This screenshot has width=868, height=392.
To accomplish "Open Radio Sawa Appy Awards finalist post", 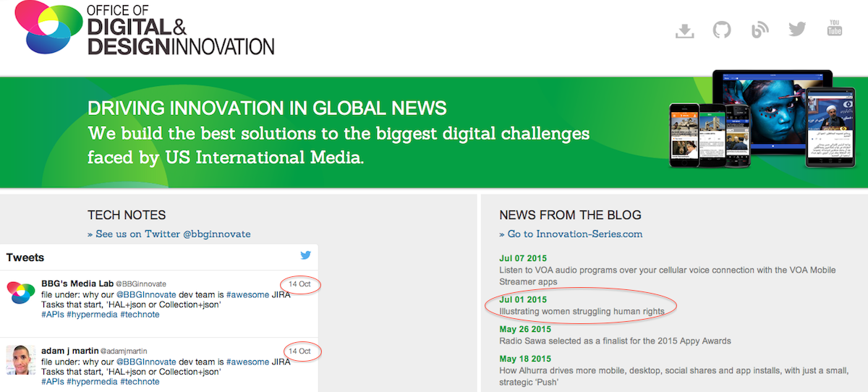I will tap(615, 341).
